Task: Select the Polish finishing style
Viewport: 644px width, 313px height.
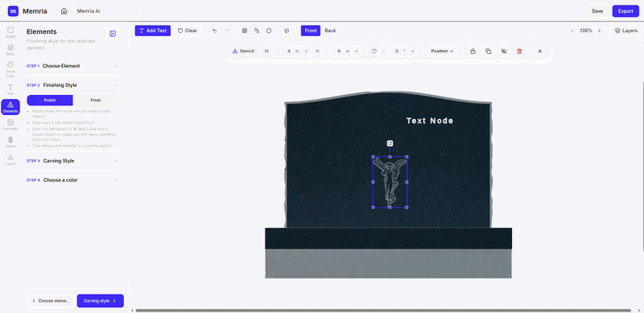Action: pyautogui.click(x=50, y=101)
